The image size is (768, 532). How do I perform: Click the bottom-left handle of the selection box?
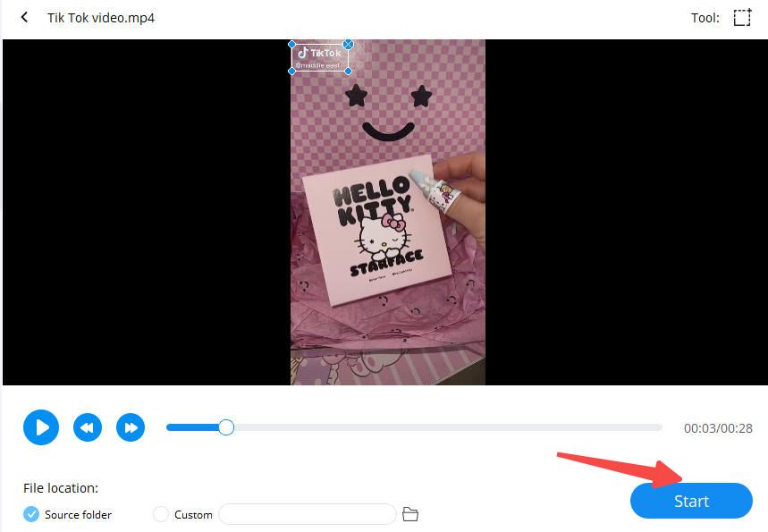tap(291, 71)
